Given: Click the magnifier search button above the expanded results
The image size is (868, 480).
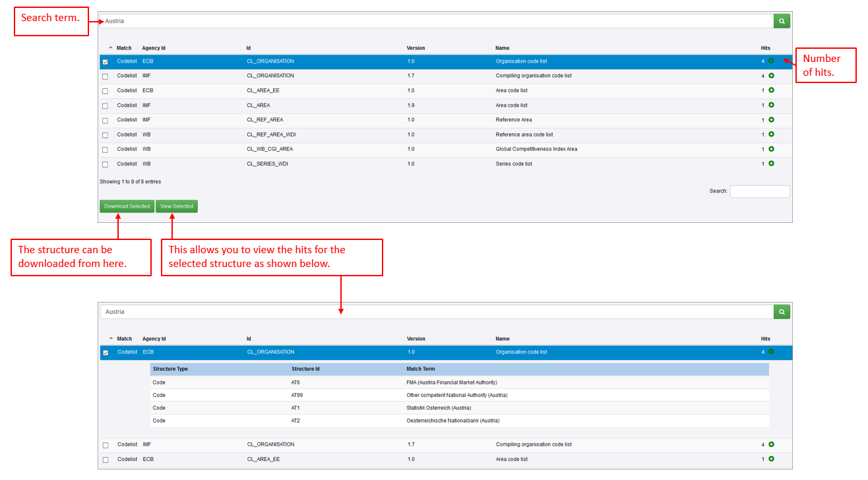Looking at the screenshot, I should coord(781,312).
